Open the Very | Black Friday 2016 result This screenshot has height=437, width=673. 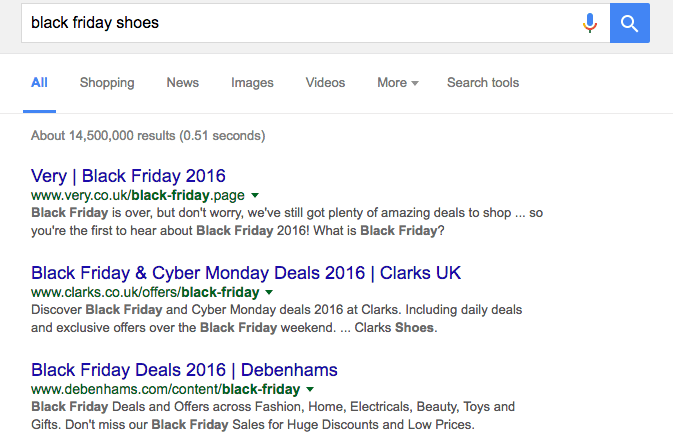coord(128,175)
